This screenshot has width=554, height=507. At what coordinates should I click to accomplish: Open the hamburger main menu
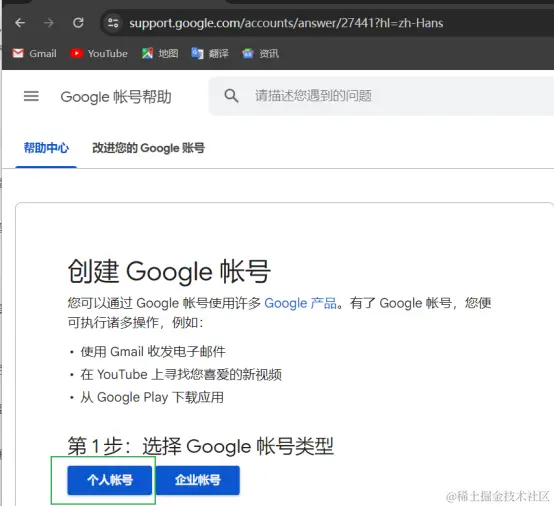(x=31, y=96)
